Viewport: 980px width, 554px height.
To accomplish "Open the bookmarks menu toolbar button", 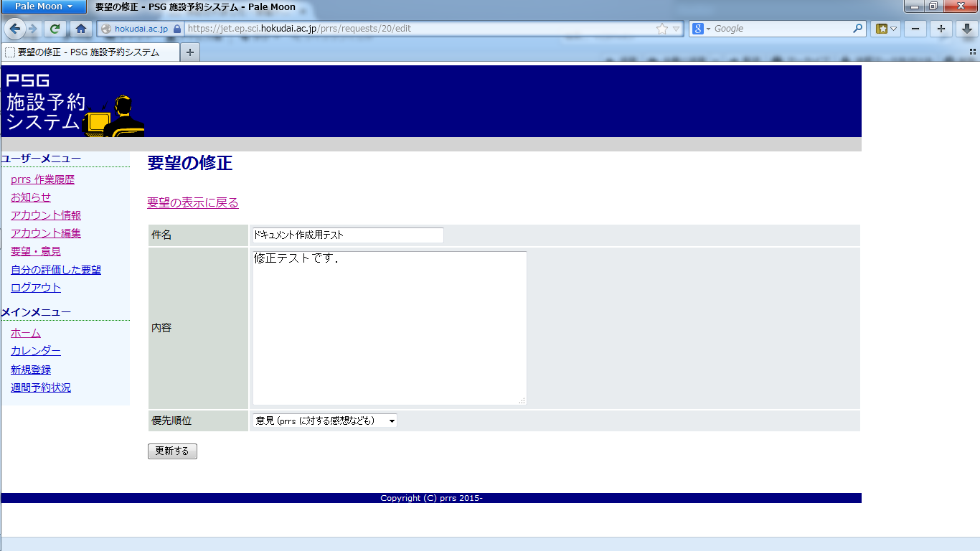I will pos(885,29).
